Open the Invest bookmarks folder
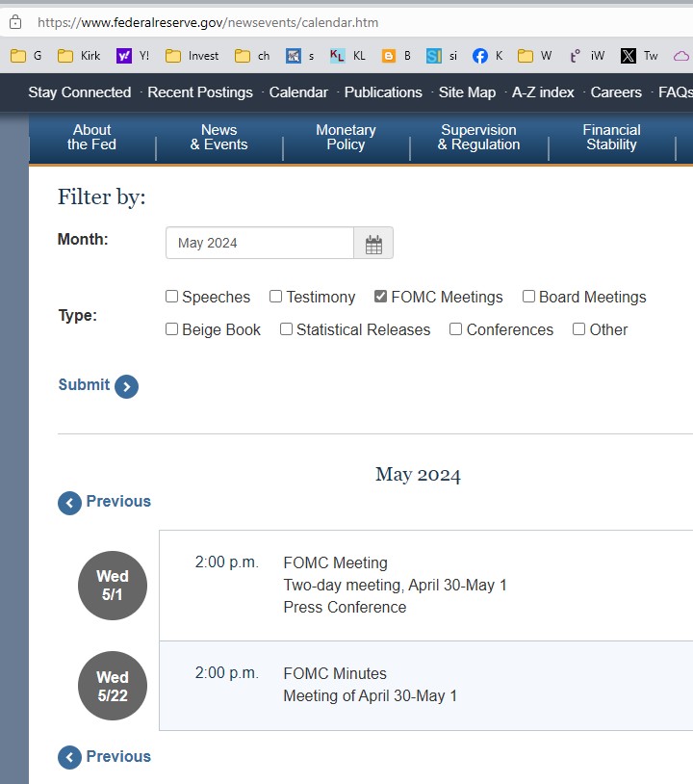693x784 pixels. click(x=192, y=56)
